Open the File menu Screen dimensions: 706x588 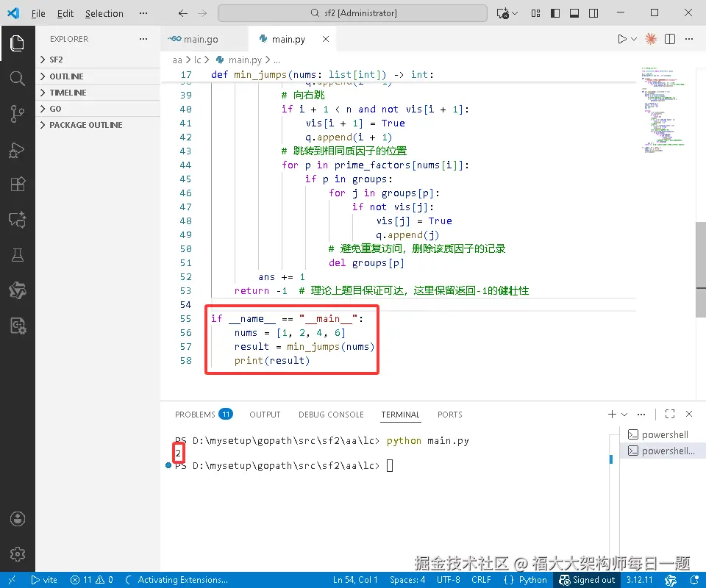tap(38, 13)
